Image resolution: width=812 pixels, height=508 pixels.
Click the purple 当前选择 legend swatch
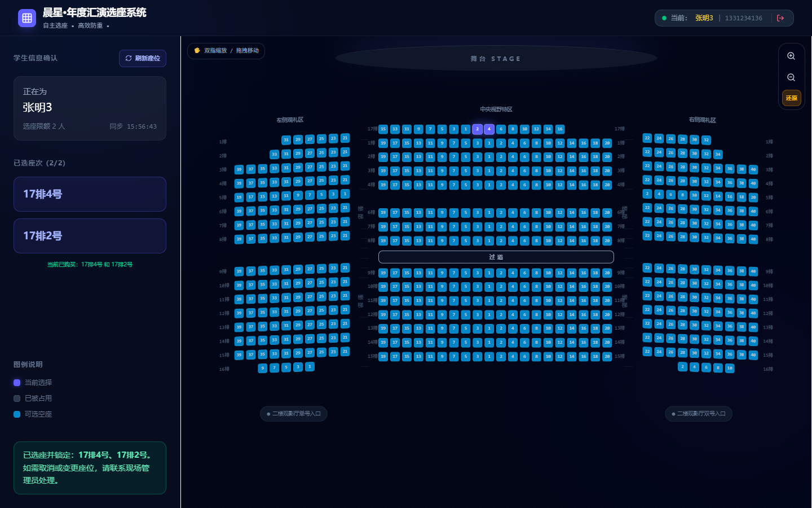click(17, 383)
